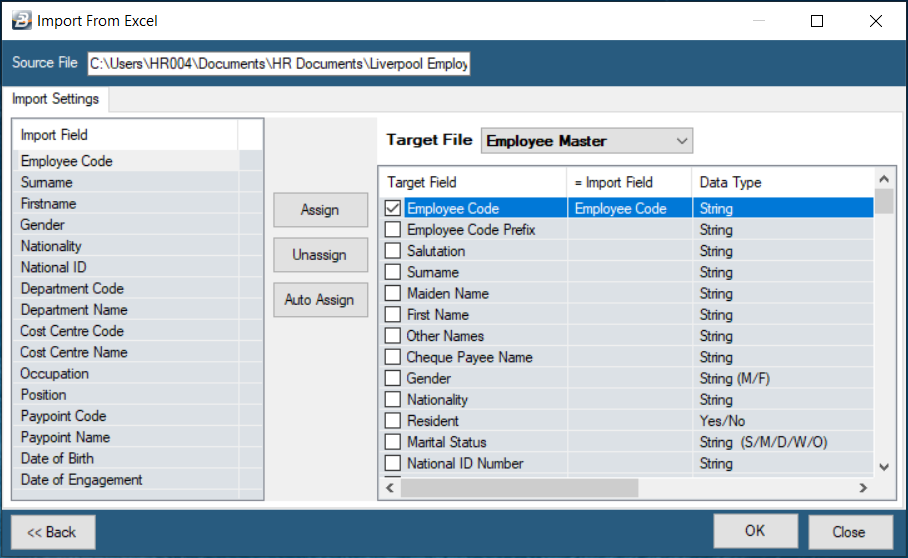Tick the Cheque Payee Name checkbox

[393, 357]
